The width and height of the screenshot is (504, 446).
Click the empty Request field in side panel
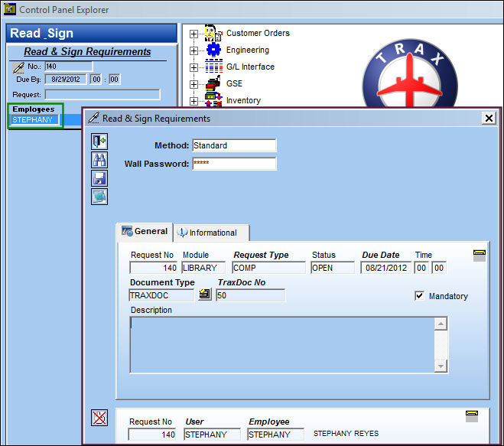[x=102, y=95]
